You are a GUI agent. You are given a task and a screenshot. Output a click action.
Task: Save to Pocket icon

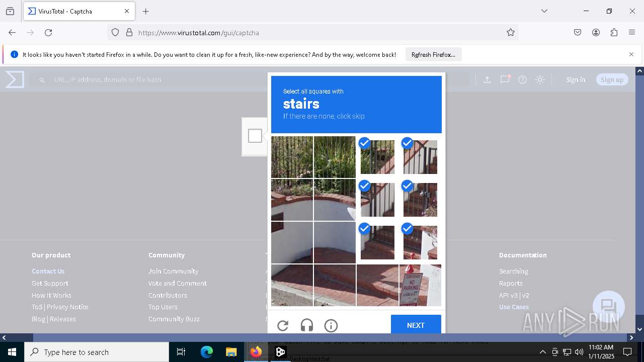578,33
